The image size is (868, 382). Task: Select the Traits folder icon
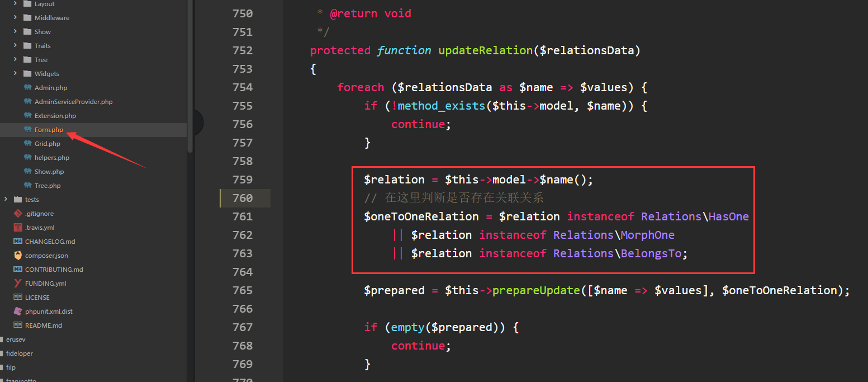click(27, 46)
